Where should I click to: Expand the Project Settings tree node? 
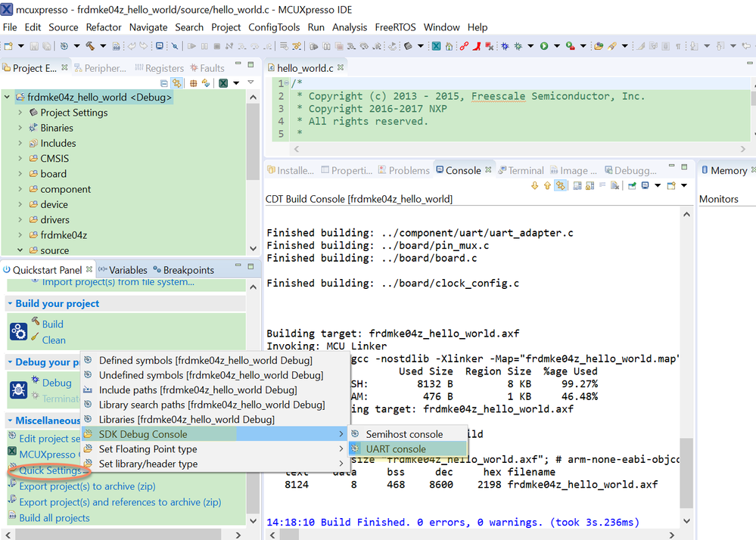(20, 112)
